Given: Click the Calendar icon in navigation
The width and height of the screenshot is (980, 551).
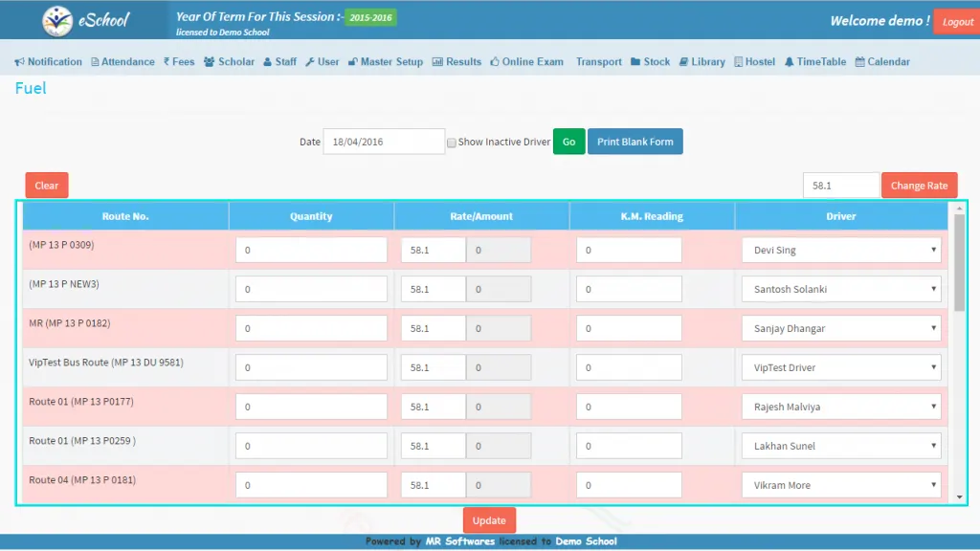Looking at the screenshot, I should pos(860,62).
